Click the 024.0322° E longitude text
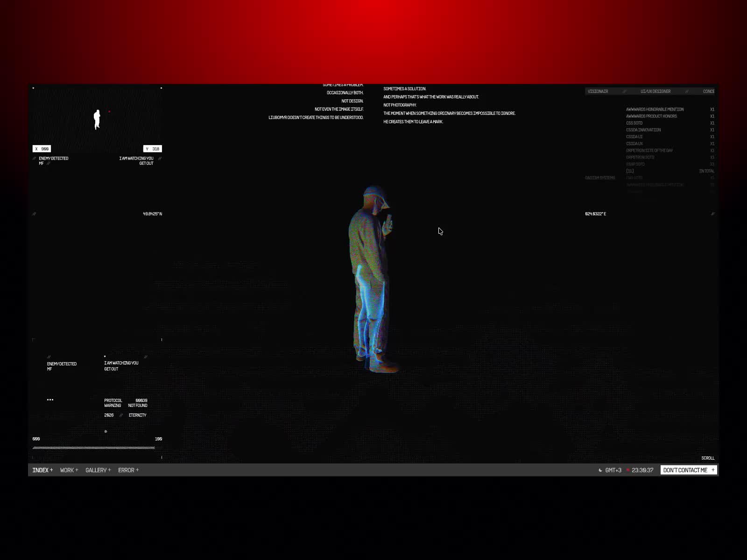Image resolution: width=747 pixels, height=560 pixels. (x=595, y=214)
